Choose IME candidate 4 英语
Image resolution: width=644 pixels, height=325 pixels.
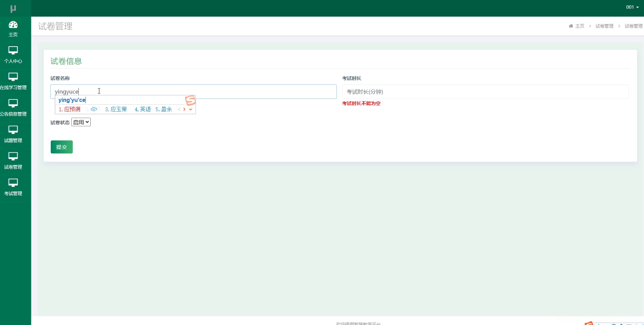coord(143,109)
